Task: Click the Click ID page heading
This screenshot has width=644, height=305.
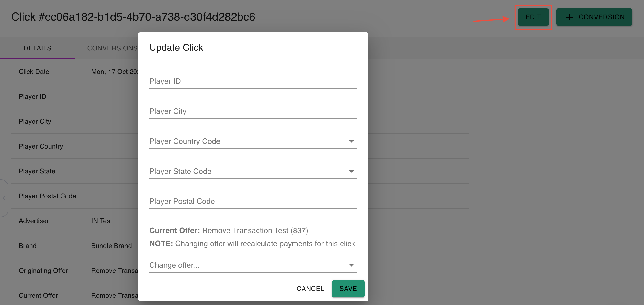Action: click(x=133, y=17)
